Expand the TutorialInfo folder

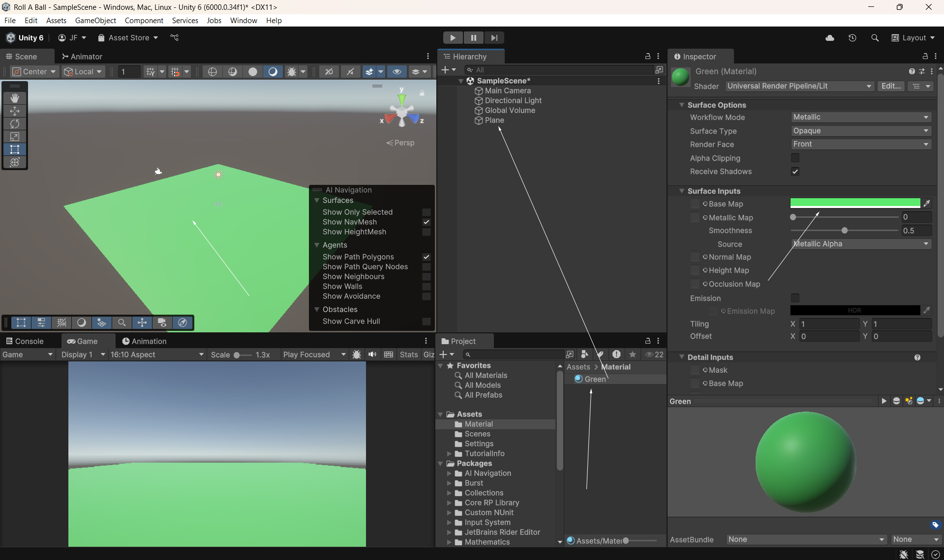(449, 453)
